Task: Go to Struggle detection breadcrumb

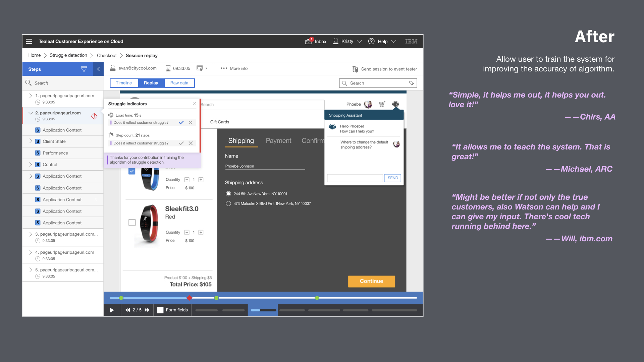Action: [x=68, y=55]
